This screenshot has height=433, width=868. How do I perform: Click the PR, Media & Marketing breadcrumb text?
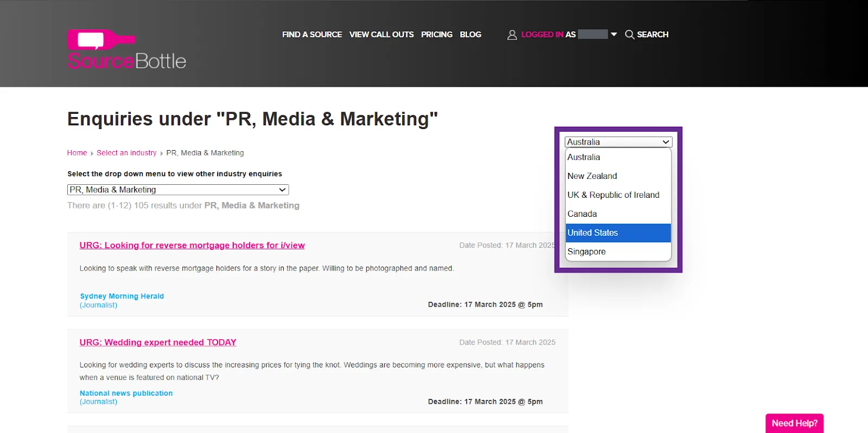click(x=205, y=153)
